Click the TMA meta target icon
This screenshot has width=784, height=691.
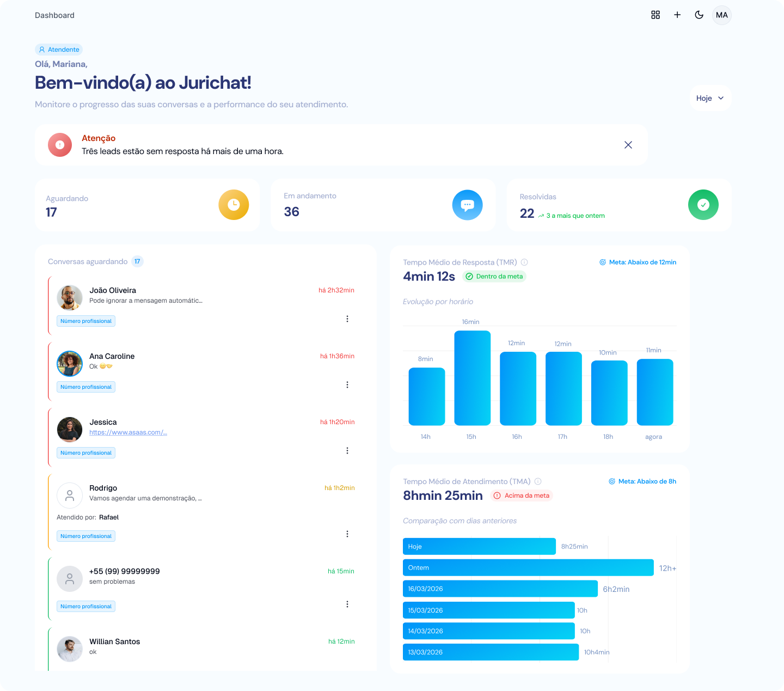(x=612, y=481)
